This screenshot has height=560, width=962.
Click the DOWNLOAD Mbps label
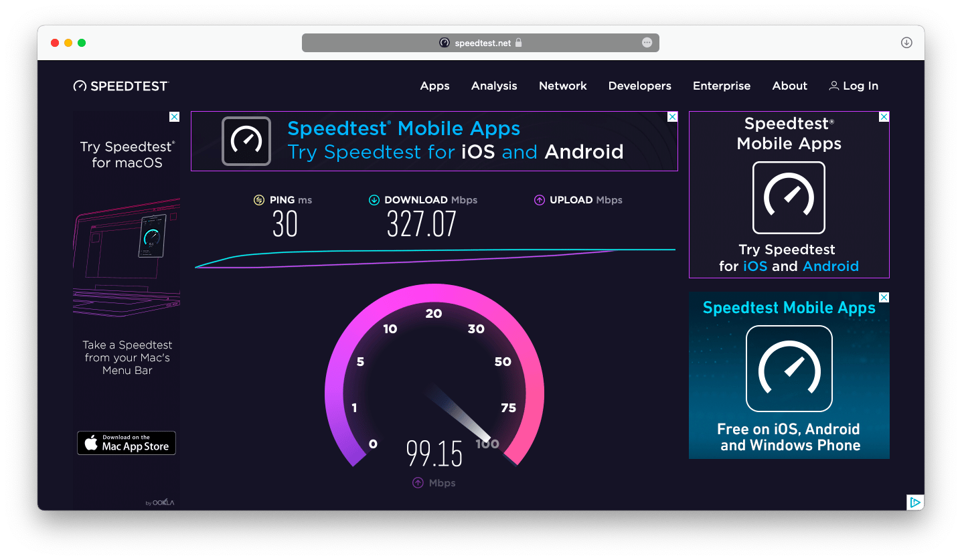431,200
